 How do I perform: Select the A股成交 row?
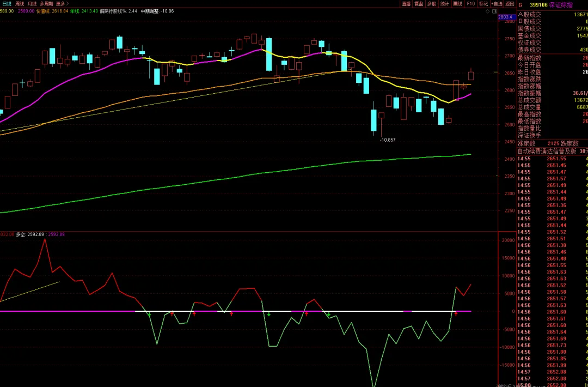[x=553, y=15]
